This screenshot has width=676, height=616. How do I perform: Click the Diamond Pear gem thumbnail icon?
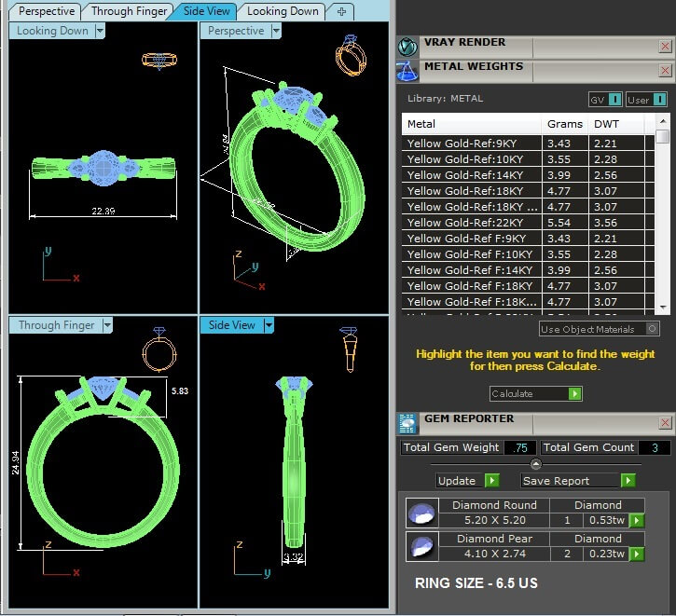[x=422, y=547]
